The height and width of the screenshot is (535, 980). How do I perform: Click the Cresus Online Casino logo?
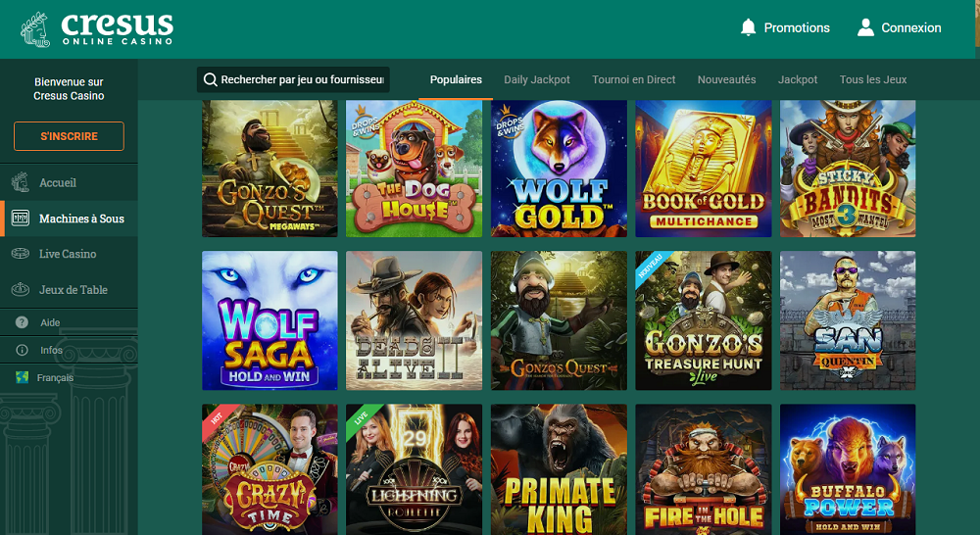point(97,28)
